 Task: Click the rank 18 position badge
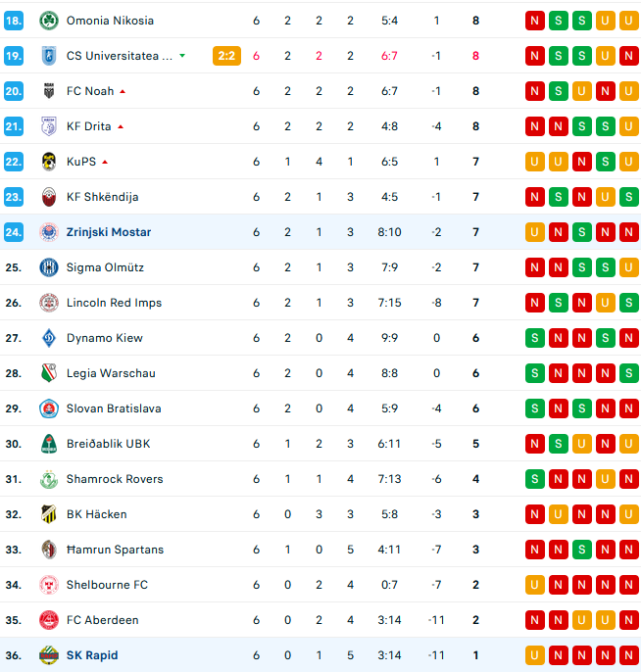coord(14,21)
